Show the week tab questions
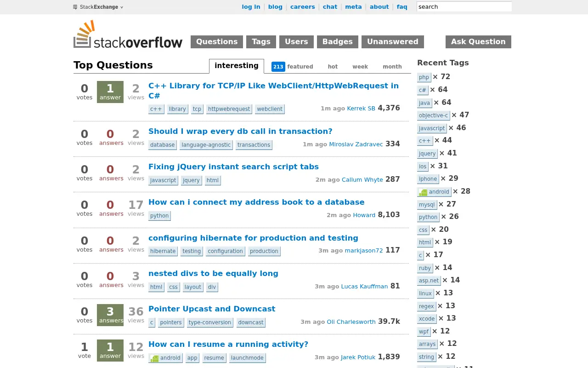Screen dimensions: 588x368 tap(360, 67)
